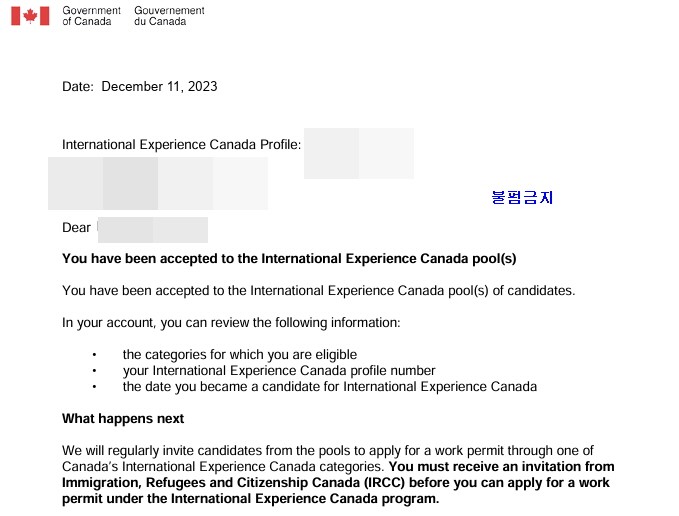Click the 'In your account' sentence
Viewport: 679px width, 516px height.
click(x=231, y=323)
